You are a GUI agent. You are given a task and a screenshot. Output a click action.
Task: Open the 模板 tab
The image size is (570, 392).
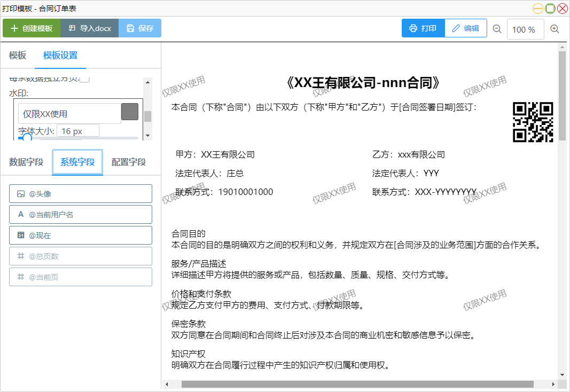tap(18, 56)
